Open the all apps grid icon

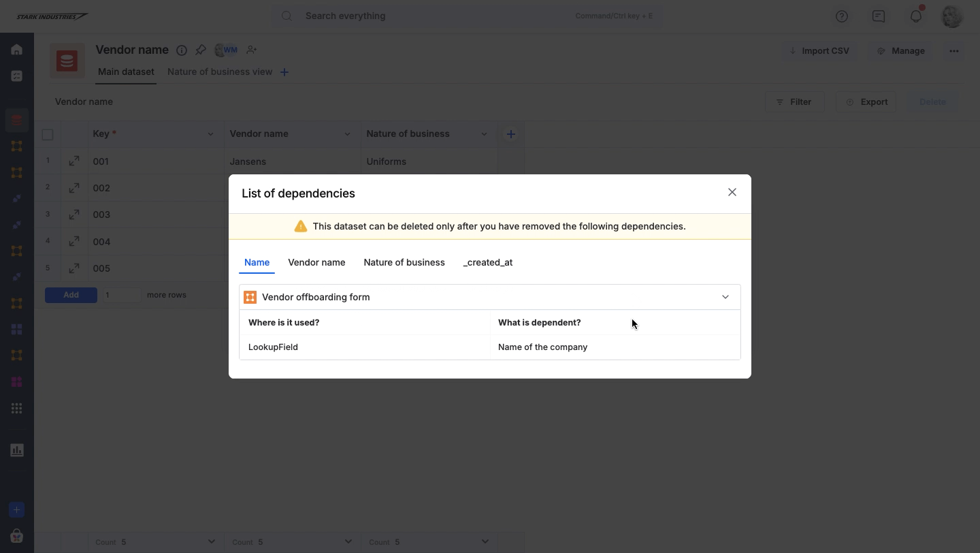[x=17, y=409]
